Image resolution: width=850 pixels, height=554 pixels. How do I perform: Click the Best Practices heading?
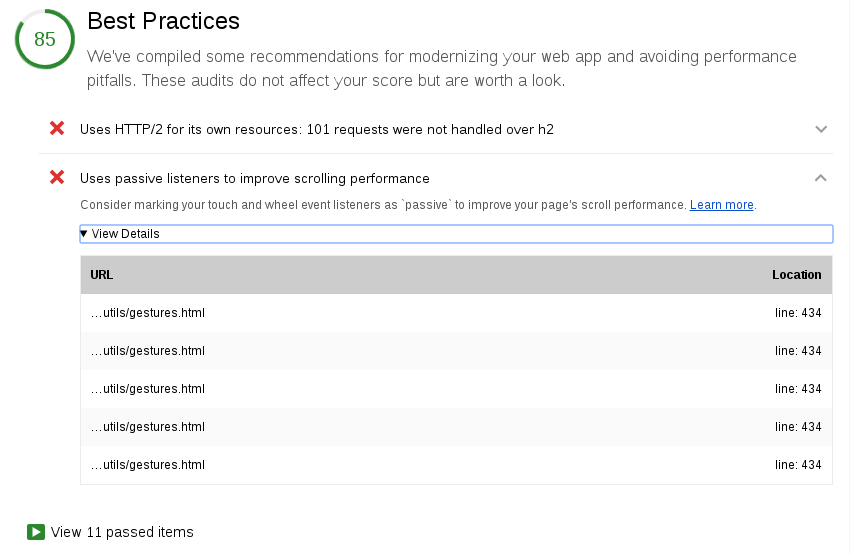coord(164,21)
